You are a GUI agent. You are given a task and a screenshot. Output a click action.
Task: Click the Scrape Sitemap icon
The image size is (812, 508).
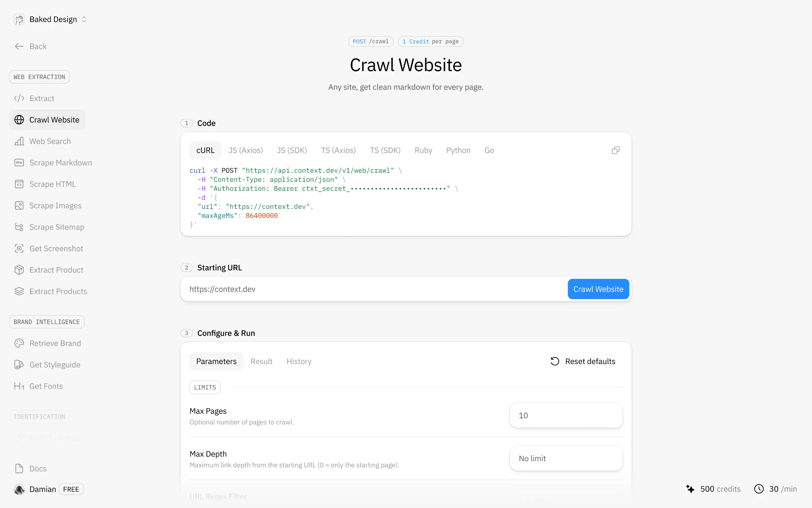(x=19, y=227)
